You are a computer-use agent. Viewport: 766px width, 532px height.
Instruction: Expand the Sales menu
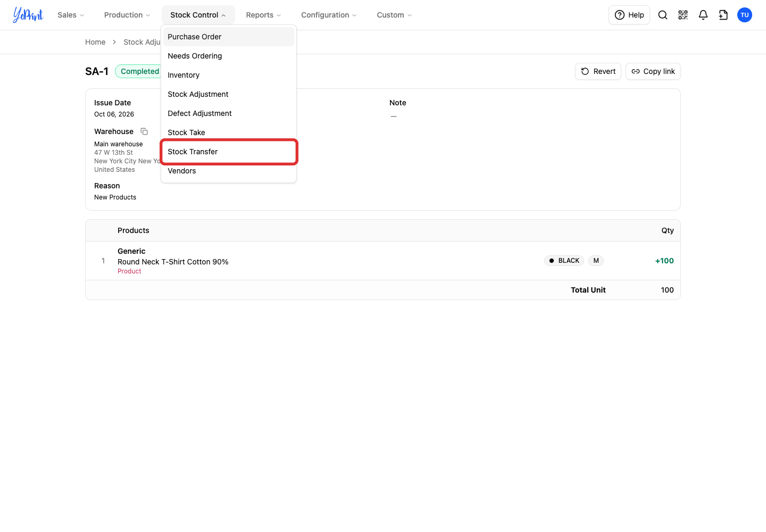pos(71,15)
